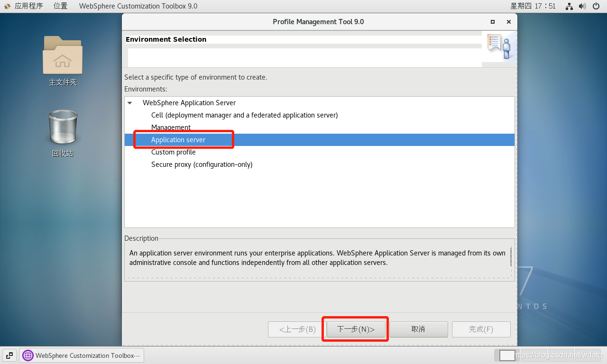Click the WebSphere globe icon in taskbar
The image size is (607, 364).
click(x=28, y=355)
